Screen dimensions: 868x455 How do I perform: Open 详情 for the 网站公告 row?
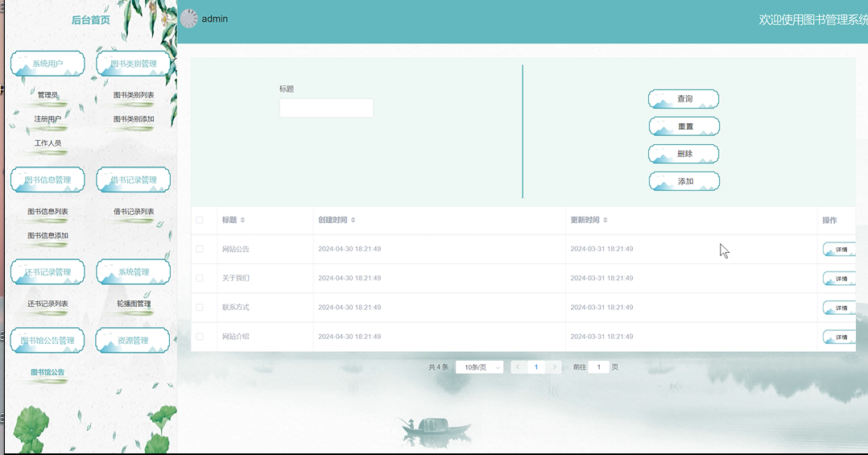coord(839,249)
